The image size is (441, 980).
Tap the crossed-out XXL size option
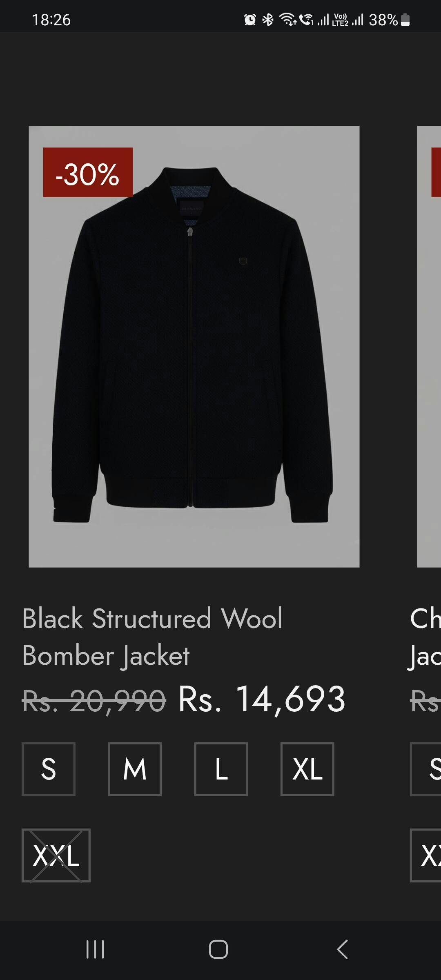click(x=56, y=855)
